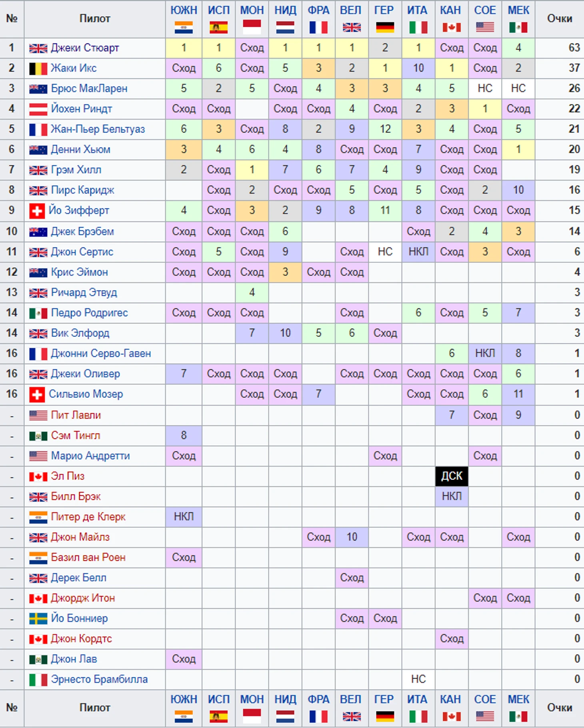Click the ЮЖН race link in top header

pos(184,10)
